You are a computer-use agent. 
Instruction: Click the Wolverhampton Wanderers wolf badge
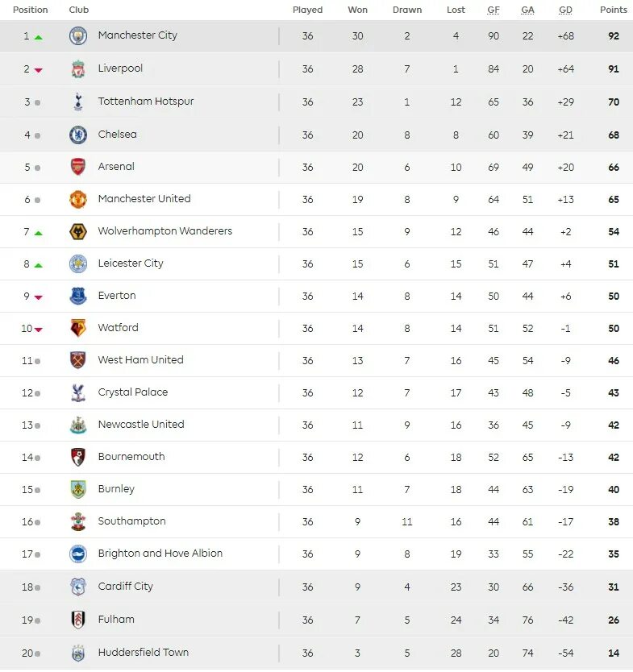coord(78,232)
